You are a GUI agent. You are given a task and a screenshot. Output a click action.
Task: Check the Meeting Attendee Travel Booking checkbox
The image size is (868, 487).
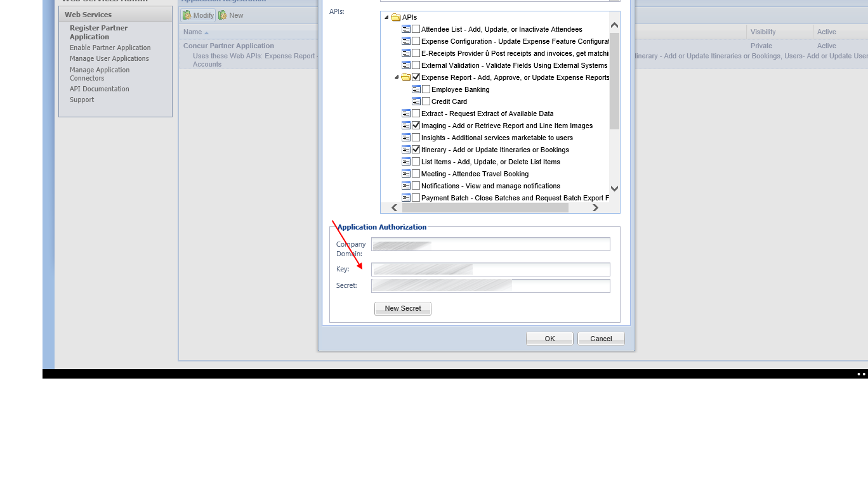coord(416,174)
